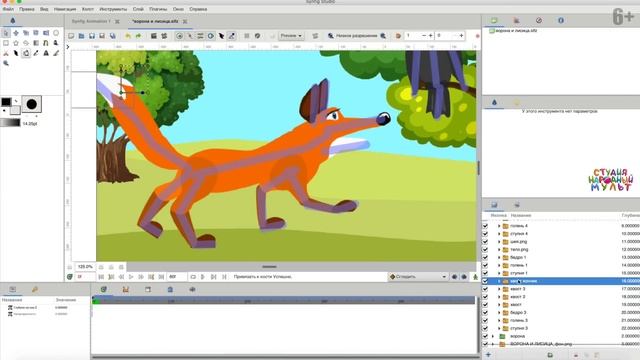Click the black outline color swatch
Viewport: 640px width, 360px height.
pos(6,101)
